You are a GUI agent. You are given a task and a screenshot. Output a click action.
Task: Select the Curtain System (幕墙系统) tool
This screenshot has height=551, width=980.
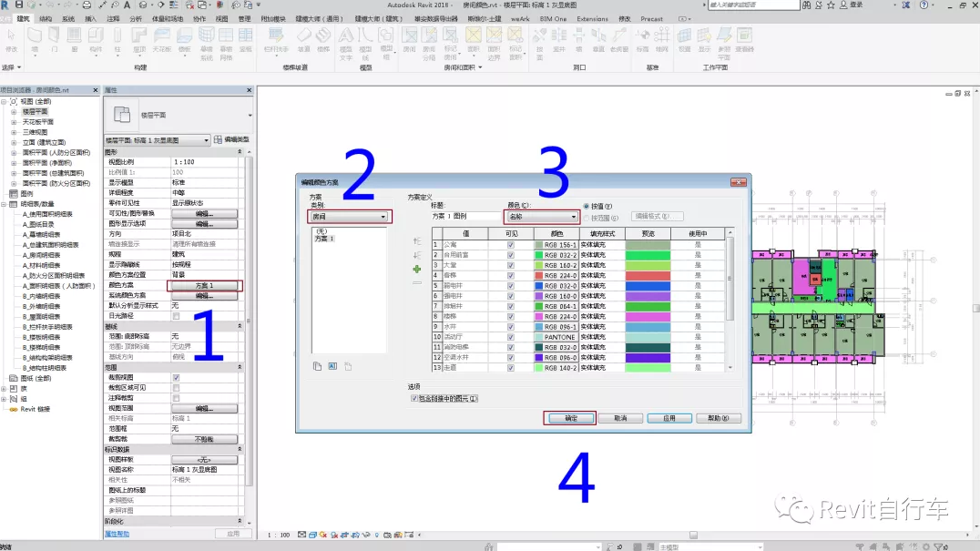tap(206, 44)
